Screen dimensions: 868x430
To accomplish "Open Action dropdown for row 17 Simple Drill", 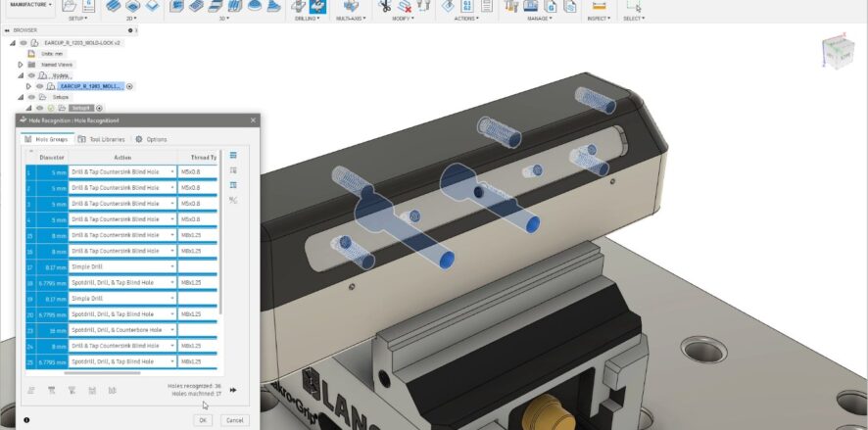I will point(171,266).
